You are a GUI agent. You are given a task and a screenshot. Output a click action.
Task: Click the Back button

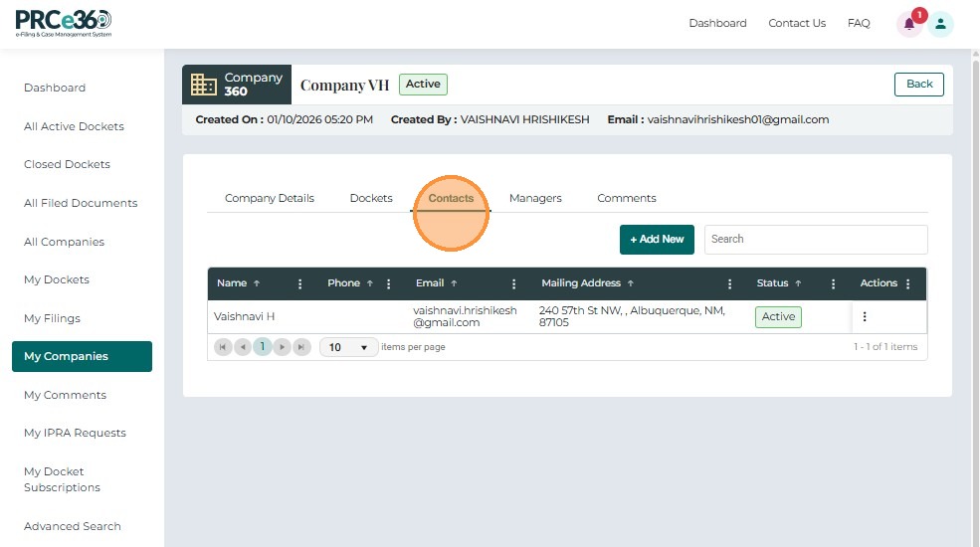pyautogui.click(x=918, y=85)
